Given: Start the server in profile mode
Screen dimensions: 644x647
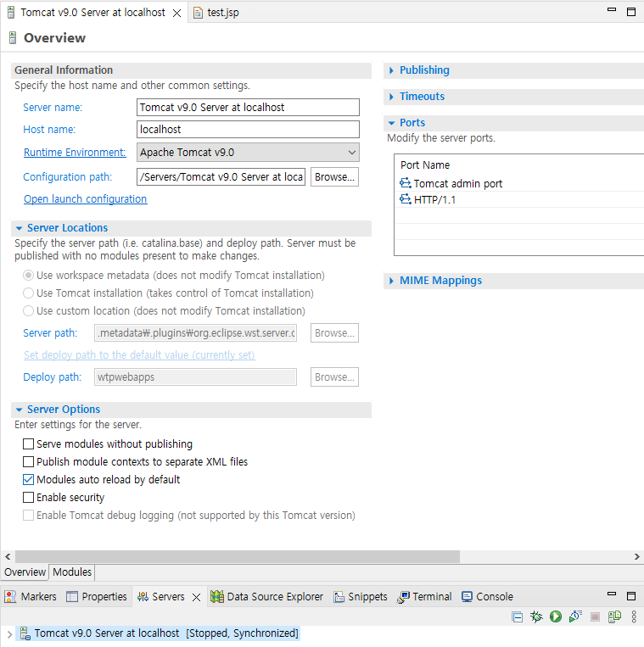Looking at the screenshot, I should point(575,616).
